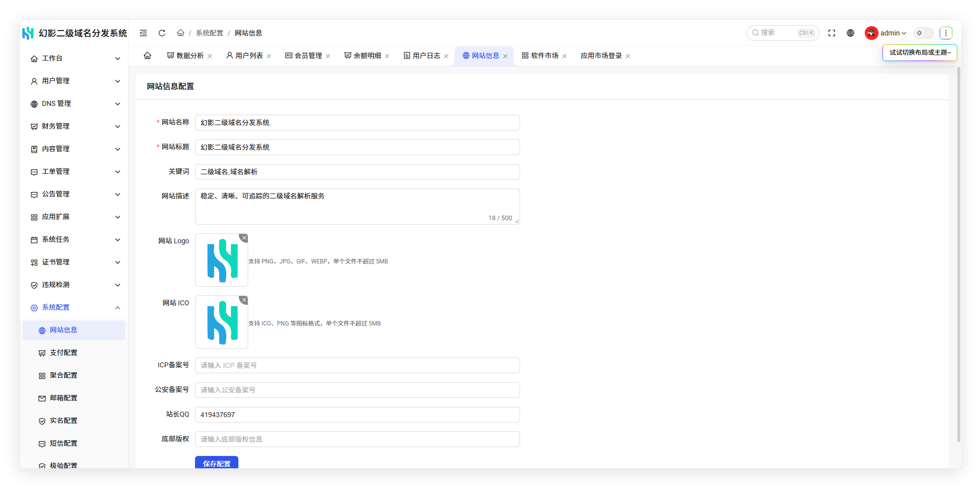The width and height of the screenshot is (980, 487).
Task: Click the vertical page scrollbar
Action: tap(958, 255)
